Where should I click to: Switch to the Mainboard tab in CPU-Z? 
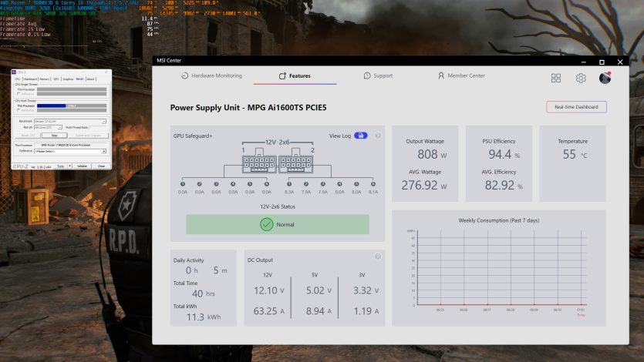point(30,79)
